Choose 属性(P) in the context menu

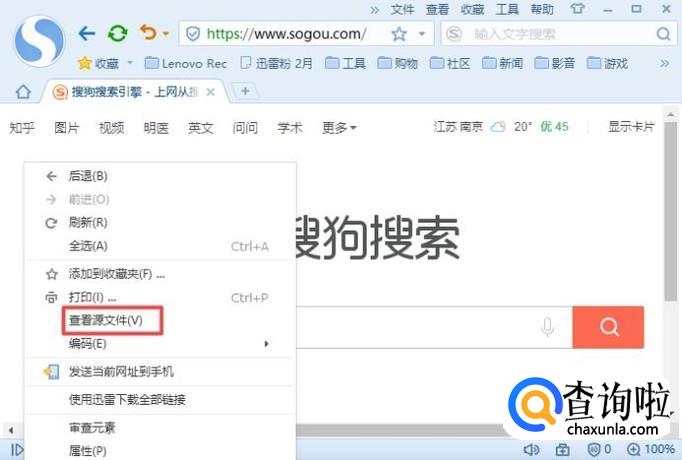[x=161, y=451]
